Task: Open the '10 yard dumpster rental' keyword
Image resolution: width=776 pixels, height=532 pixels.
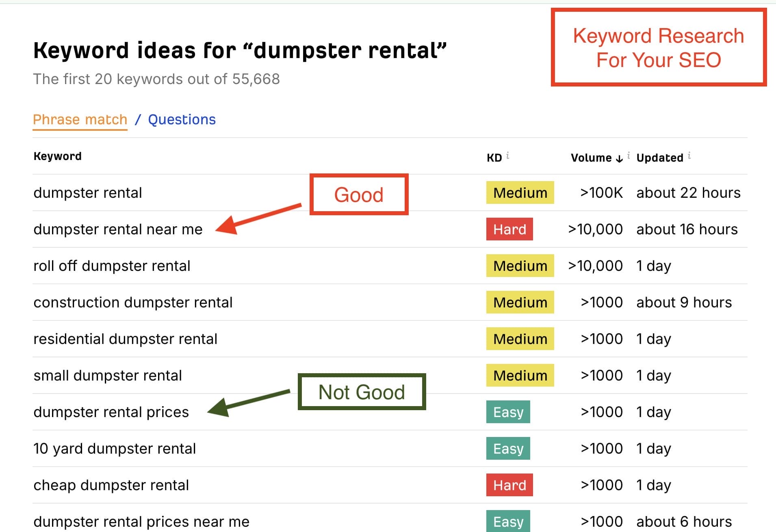Action: coord(115,449)
